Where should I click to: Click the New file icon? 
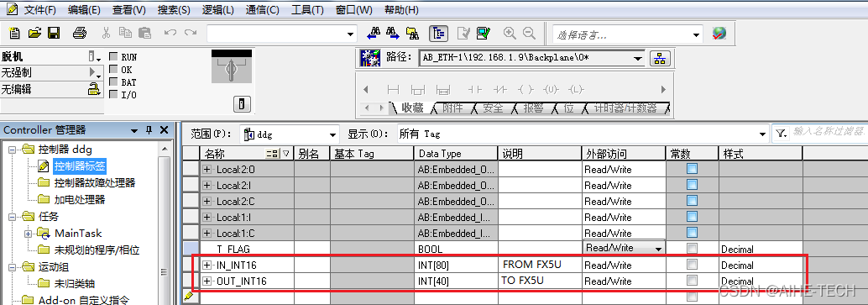(14, 34)
